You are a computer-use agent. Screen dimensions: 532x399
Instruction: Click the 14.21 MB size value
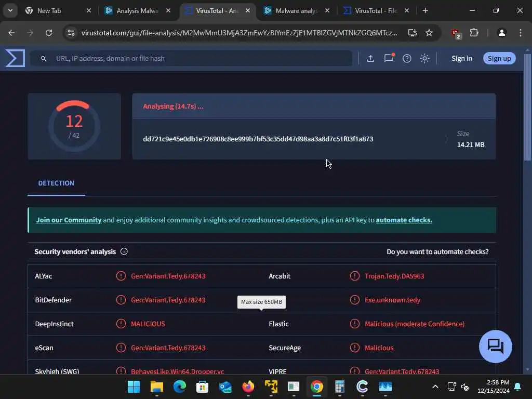[471, 144]
